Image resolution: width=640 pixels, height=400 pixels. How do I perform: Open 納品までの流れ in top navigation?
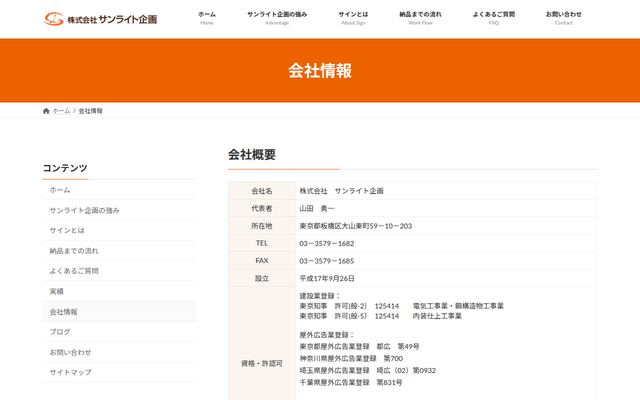[420, 18]
